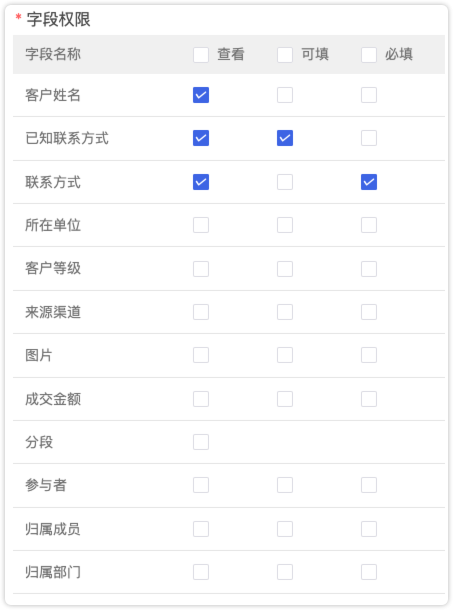The image size is (453, 610).
Task: Enable 可填 for 成交金额
Action: click(x=285, y=399)
